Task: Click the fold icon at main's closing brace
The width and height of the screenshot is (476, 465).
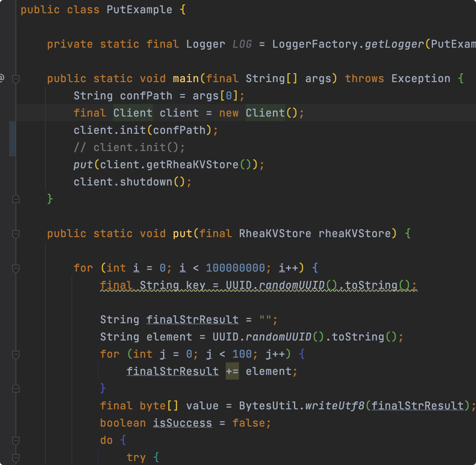Action: pyautogui.click(x=15, y=199)
